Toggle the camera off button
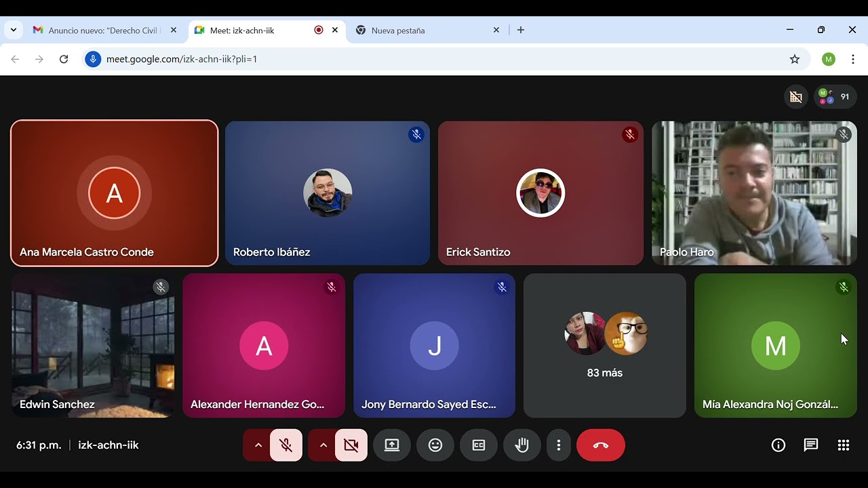Image resolution: width=868 pixels, height=488 pixels. pyautogui.click(x=351, y=445)
